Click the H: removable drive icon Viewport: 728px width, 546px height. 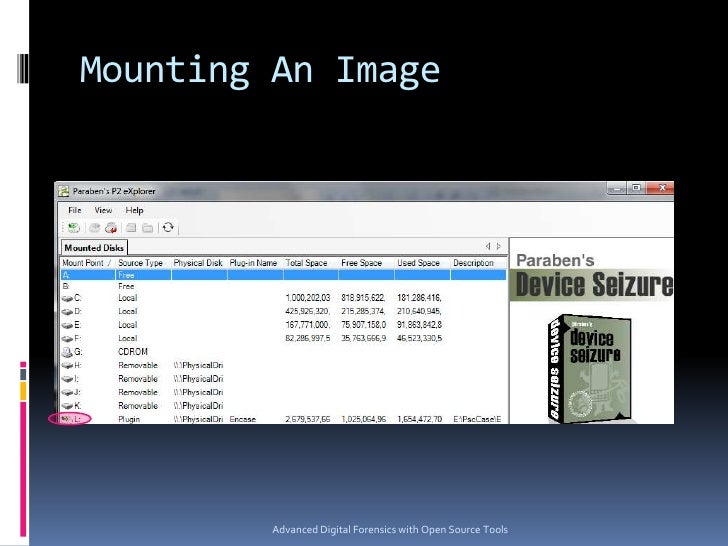point(67,365)
